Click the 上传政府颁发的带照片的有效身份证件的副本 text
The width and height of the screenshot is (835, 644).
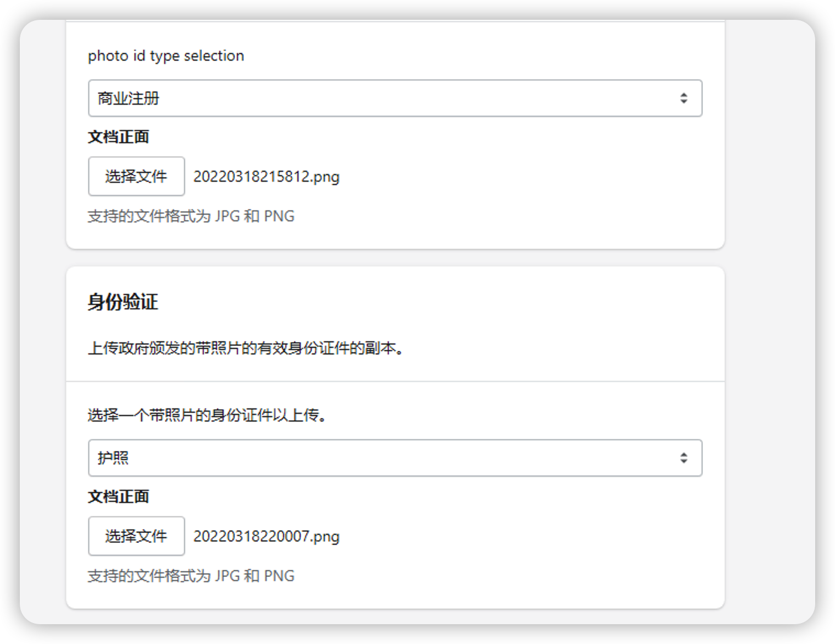pyautogui.click(x=247, y=348)
